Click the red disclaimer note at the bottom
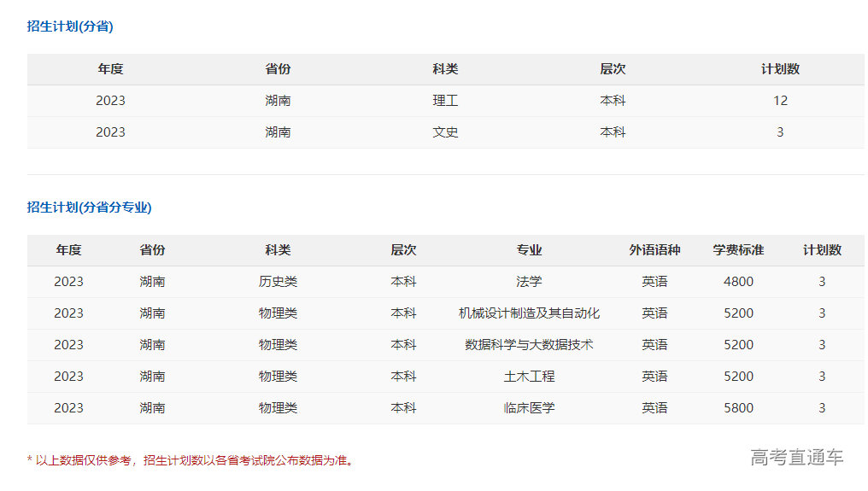 191,460
